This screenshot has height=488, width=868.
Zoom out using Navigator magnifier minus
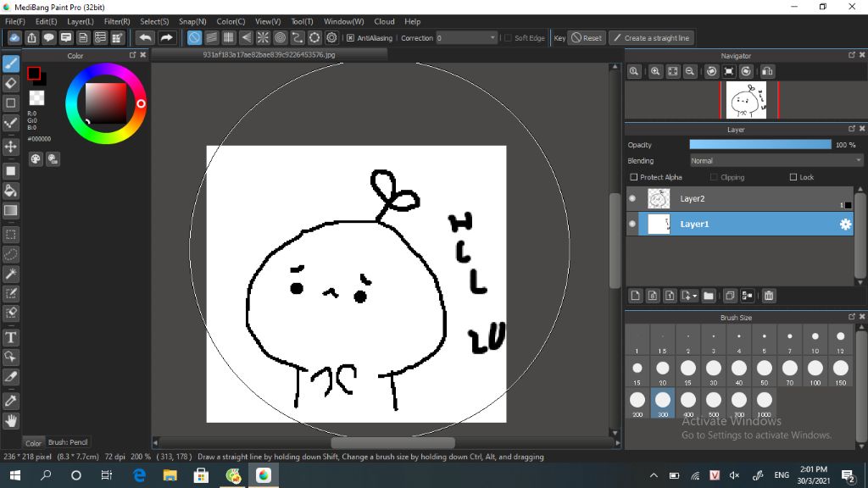(690, 71)
